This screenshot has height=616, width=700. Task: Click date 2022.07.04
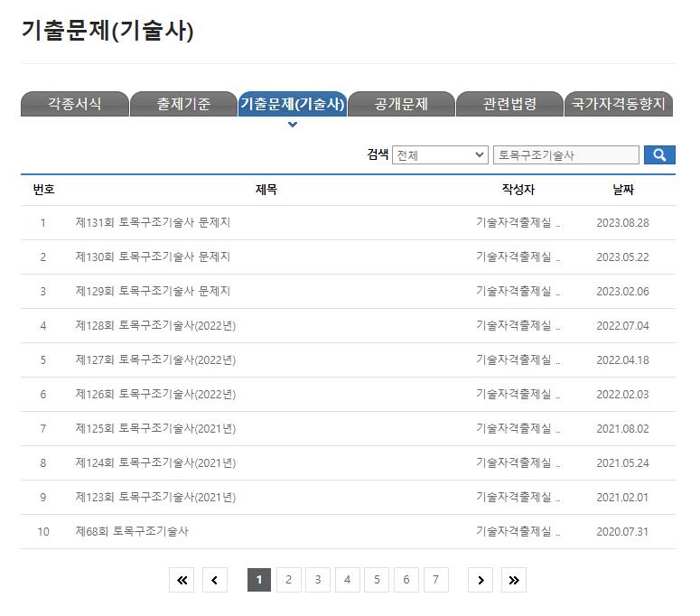[622, 326]
